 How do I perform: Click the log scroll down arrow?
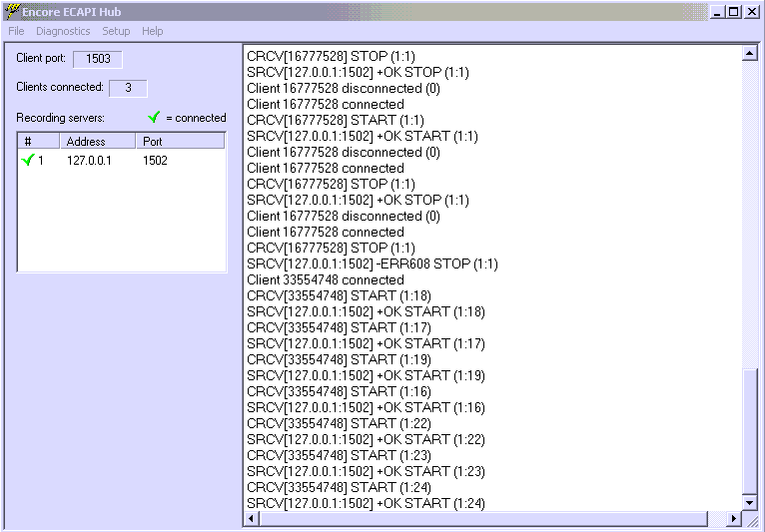(749, 502)
